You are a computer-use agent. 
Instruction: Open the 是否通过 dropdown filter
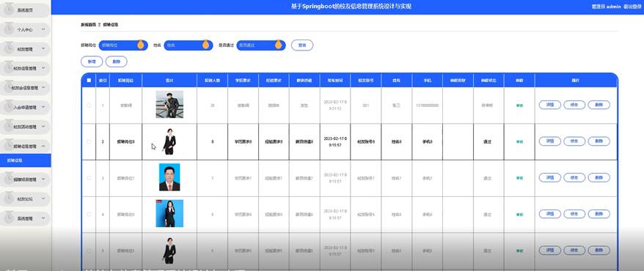[261, 45]
